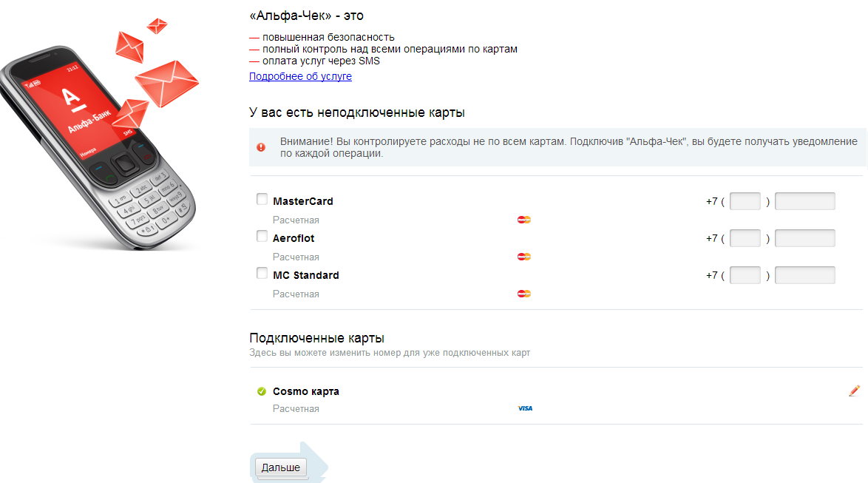Viewport: 868px width, 483px height.
Task: Click the MasterCard logo under MC Standard row
Action: [x=523, y=294]
